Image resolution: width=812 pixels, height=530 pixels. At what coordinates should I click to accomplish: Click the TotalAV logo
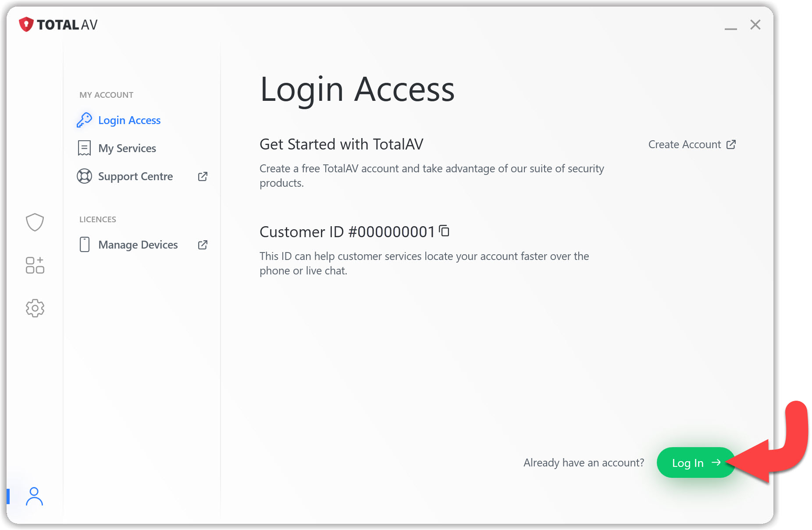click(x=58, y=25)
